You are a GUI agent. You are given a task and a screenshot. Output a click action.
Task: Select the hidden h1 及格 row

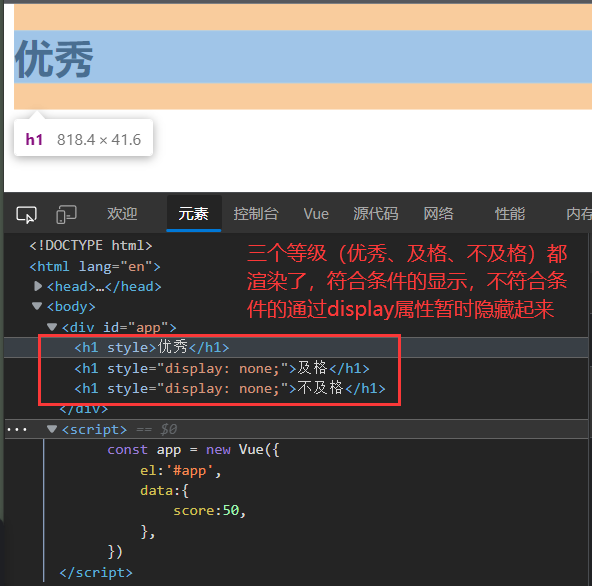(222, 368)
